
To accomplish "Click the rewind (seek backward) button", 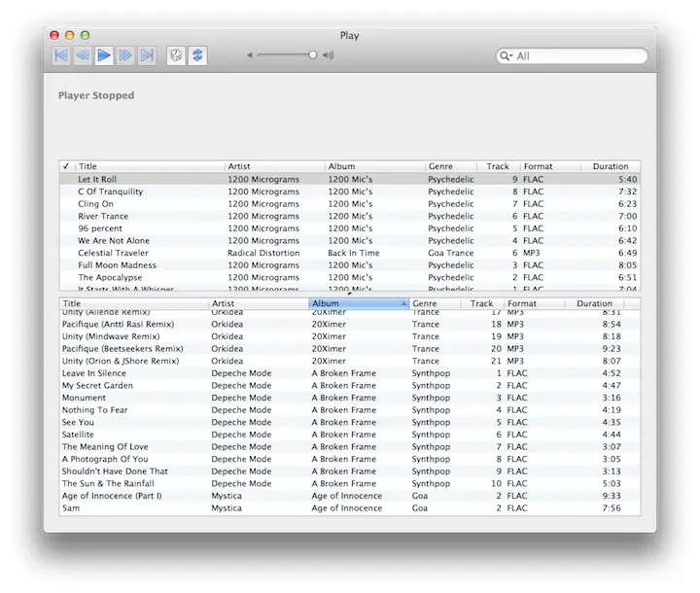I will pyautogui.click(x=83, y=55).
